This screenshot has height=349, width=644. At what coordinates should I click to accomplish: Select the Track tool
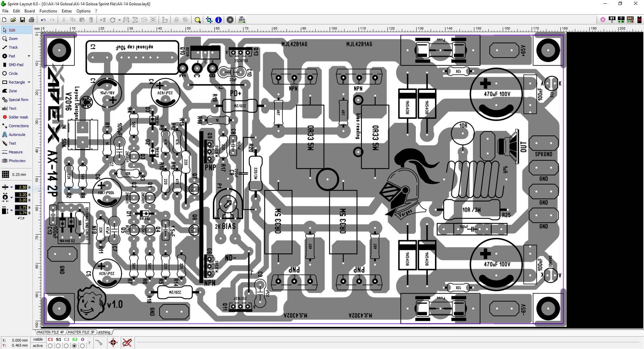pos(16,47)
